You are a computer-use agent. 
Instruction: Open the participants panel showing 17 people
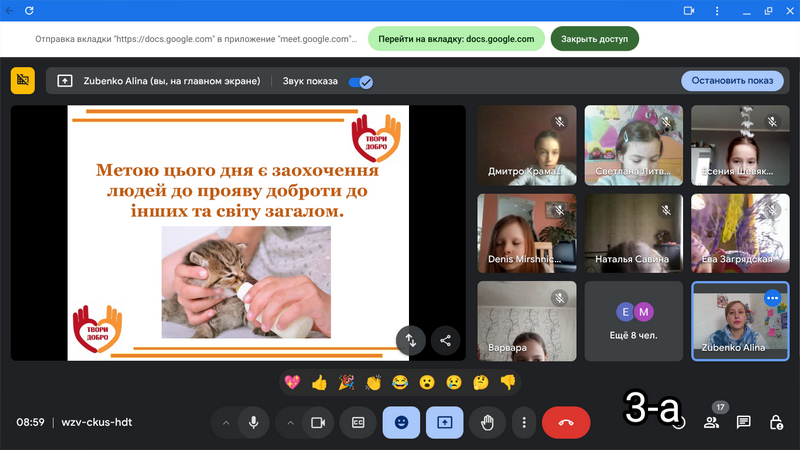click(x=712, y=422)
